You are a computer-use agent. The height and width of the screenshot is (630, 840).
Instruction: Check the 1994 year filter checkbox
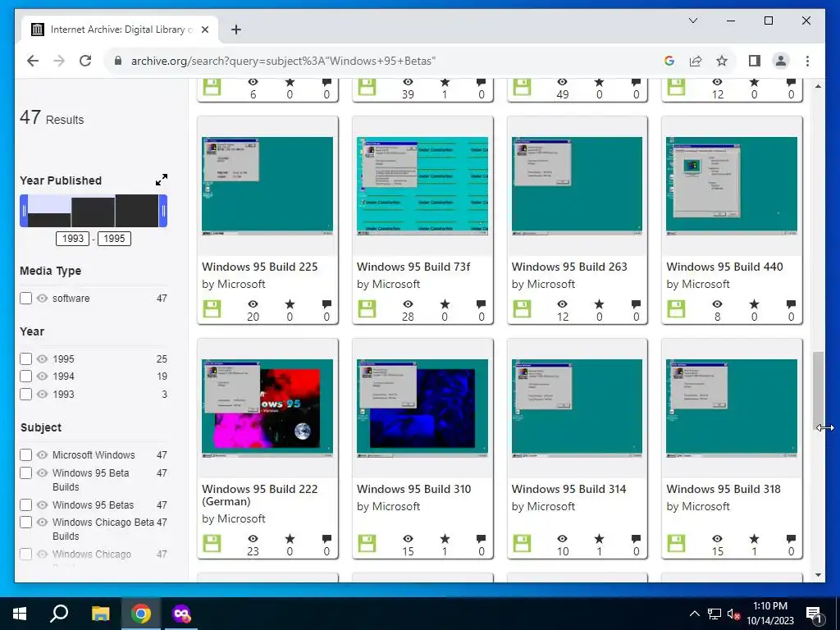point(25,376)
